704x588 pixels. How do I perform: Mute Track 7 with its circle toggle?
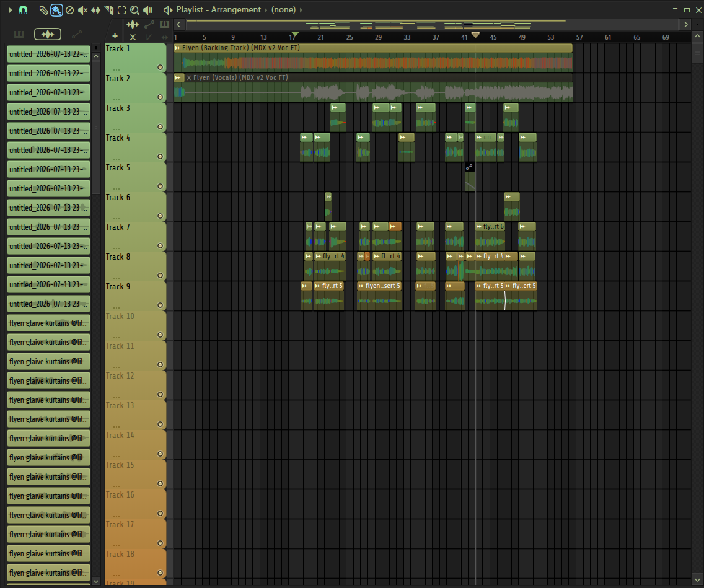[x=160, y=245]
